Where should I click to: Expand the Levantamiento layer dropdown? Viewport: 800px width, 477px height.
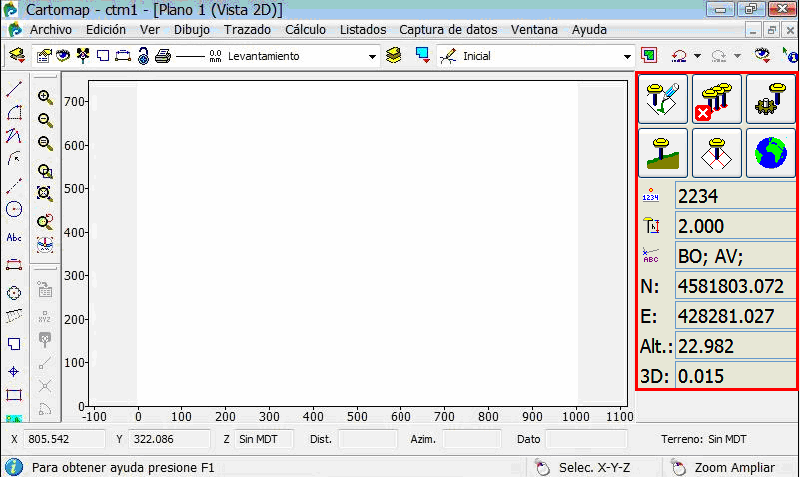click(372, 56)
